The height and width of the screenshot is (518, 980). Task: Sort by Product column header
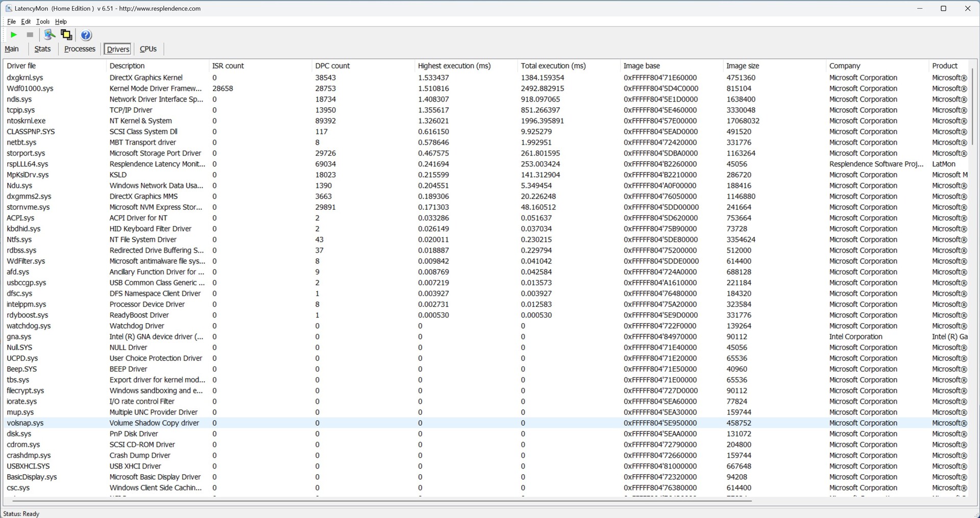click(949, 66)
